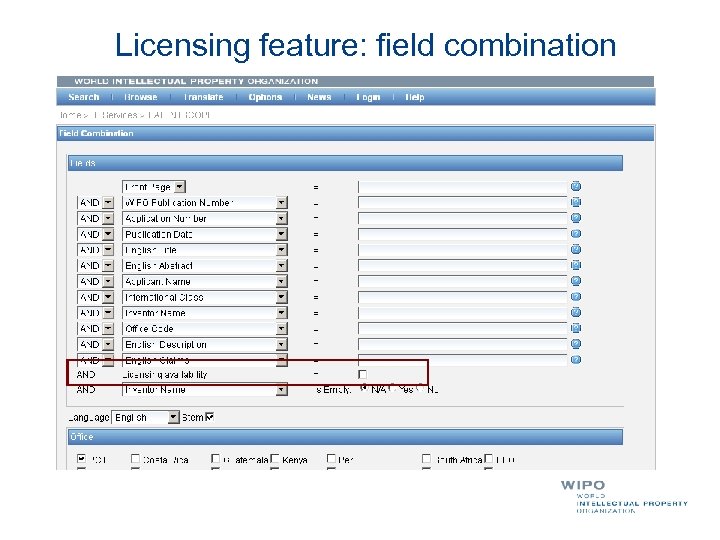Viewport: 720px width, 540px height.
Task: Open help icon for Office Code row
Action: [576, 328]
